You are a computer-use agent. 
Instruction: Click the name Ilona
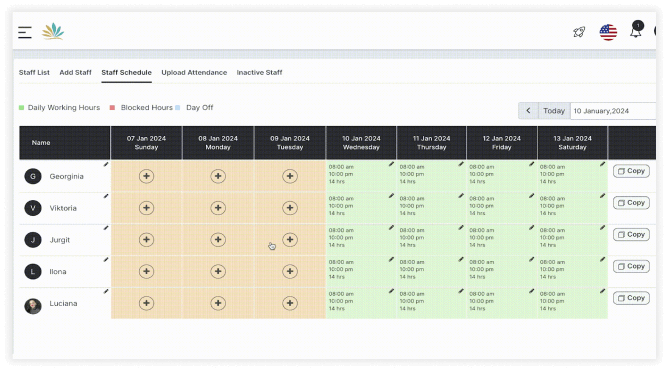click(x=58, y=271)
